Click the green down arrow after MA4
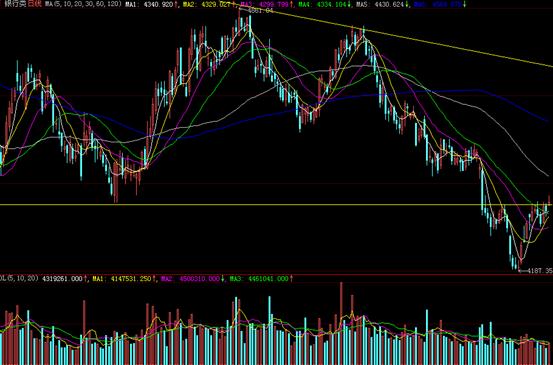The height and width of the screenshot is (365, 553). click(349, 4)
